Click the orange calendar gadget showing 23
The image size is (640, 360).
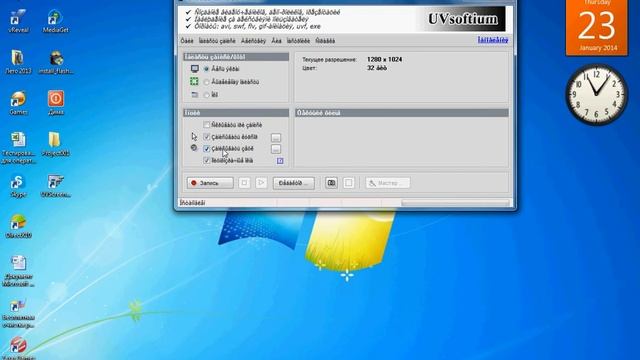(597, 27)
